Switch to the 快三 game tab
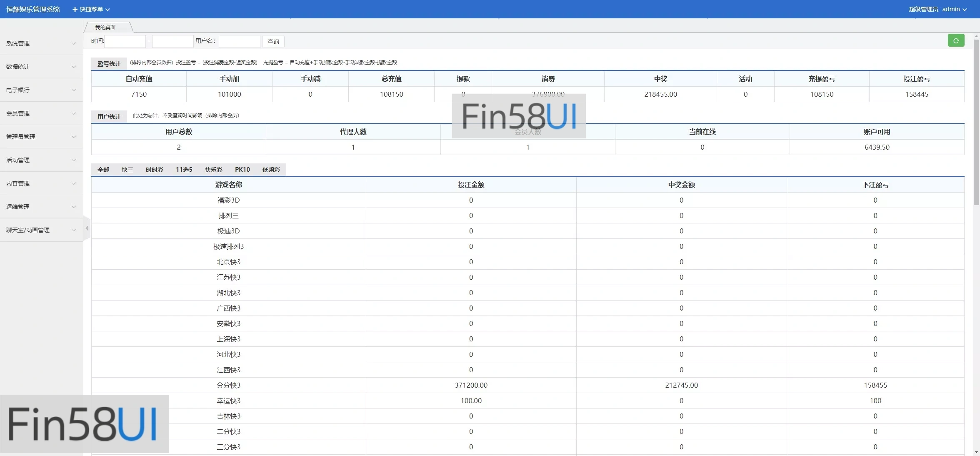Screen dimensions: 980x456 pyautogui.click(x=127, y=170)
